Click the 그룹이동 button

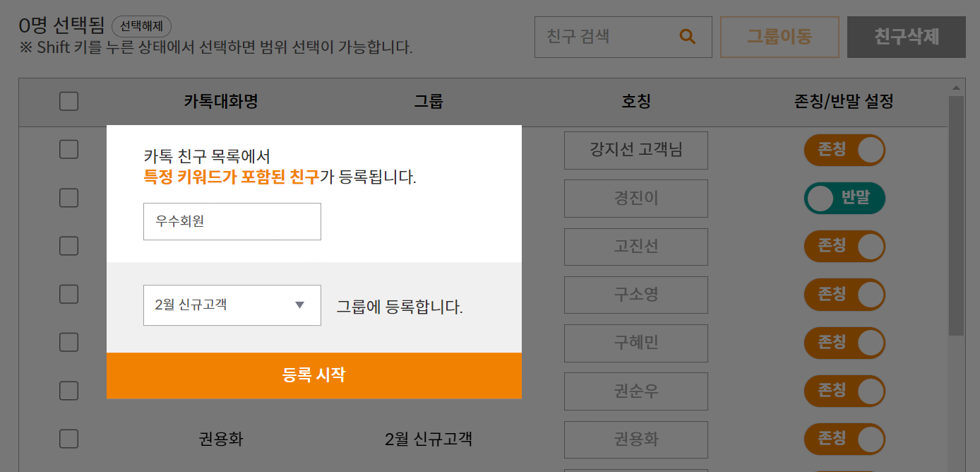[x=779, y=37]
